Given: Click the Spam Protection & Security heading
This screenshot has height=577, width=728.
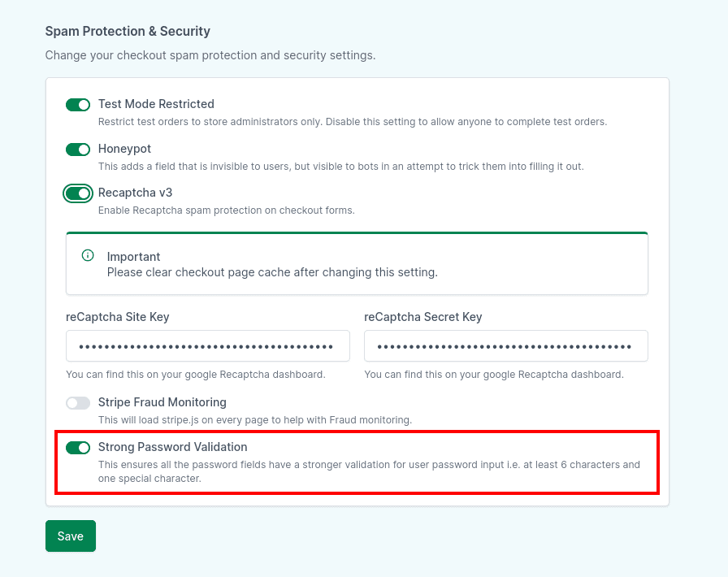Looking at the screenshot, I should 128,32.
